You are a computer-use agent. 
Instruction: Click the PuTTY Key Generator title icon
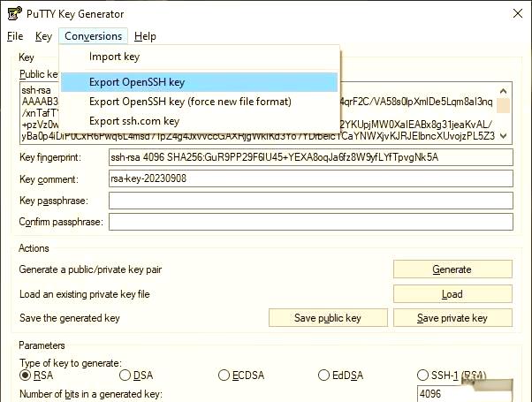pos(14,14)
